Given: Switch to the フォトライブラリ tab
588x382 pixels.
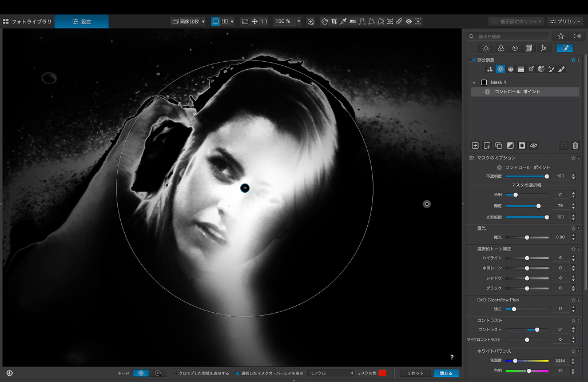Looking at the screenshot, I should click(27, 21).
